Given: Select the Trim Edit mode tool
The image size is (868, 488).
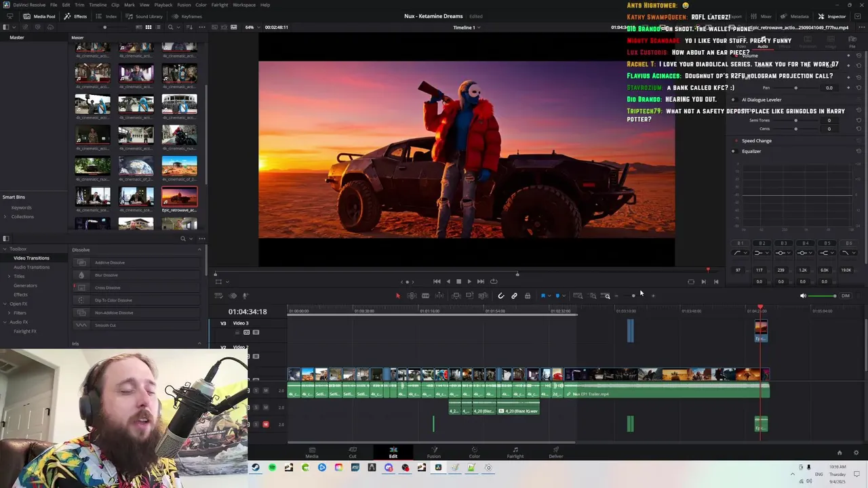Looking at the screenshot, I should tap(412, 296).
